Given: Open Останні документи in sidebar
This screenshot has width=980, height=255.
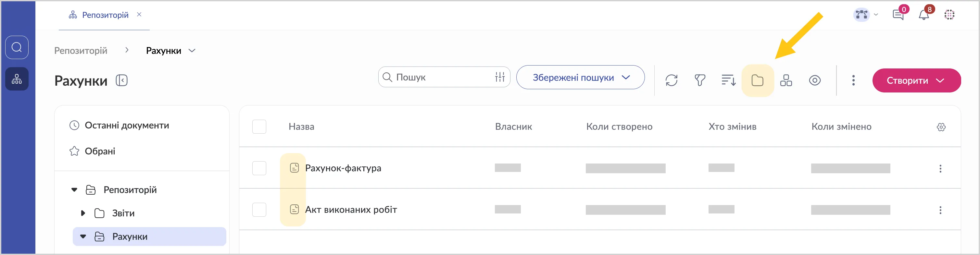Looking at the screenshot, I should click(127, 126).
